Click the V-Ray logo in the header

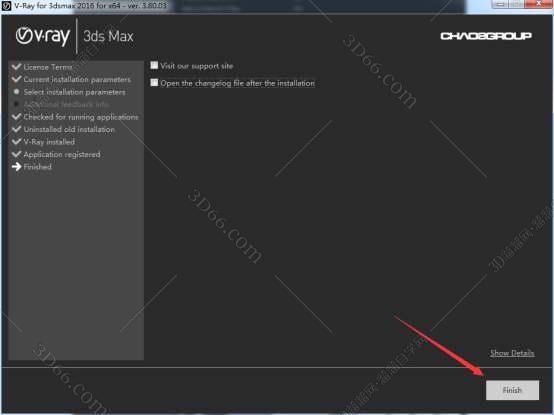[43, 36]
